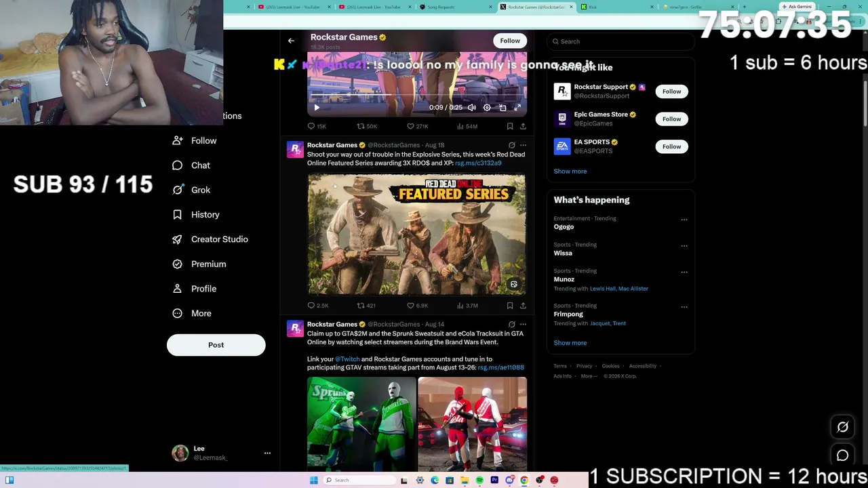Open the red eCola Tracksuit image
The width and height of the screenshot is (868, 488).
click(x=472, y=424)
